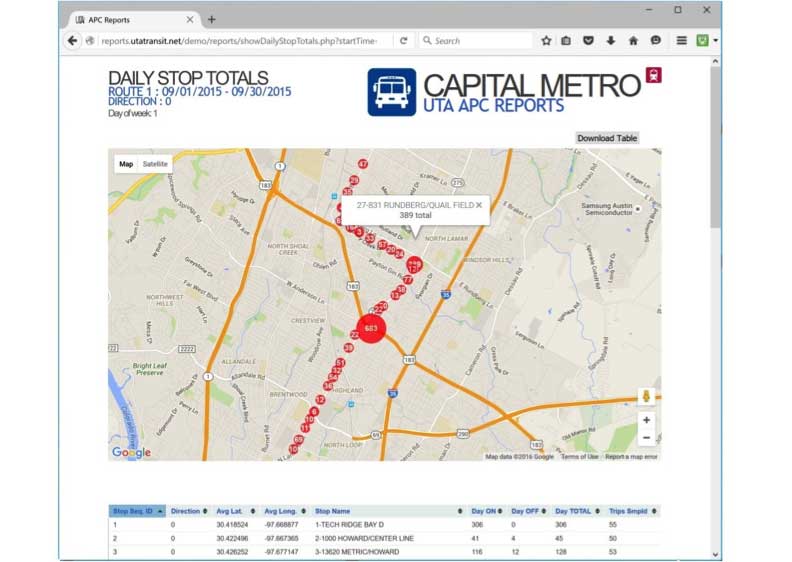Click the large 683 stop marker
The height and width of the screenshot is (562, 792).
coord(371,328)
